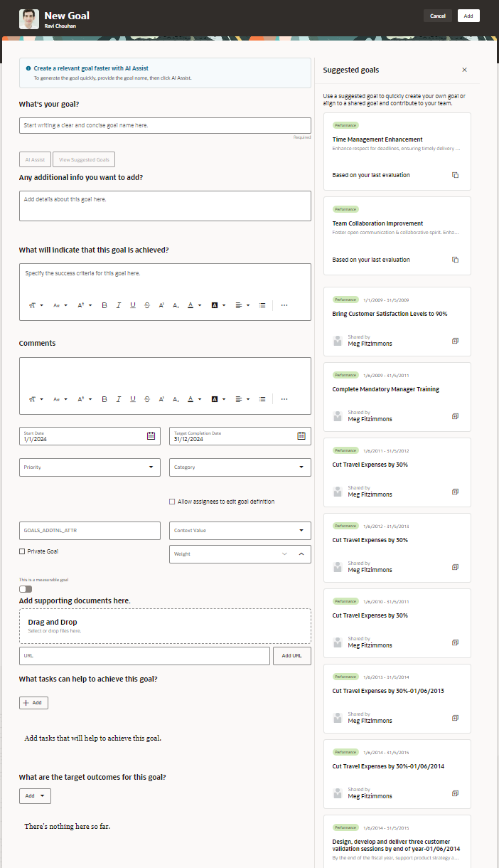The width and height of the screenshot is (499, 868).
Task: Click the View Suggested Goals button
Action: [x=84, y=160]
